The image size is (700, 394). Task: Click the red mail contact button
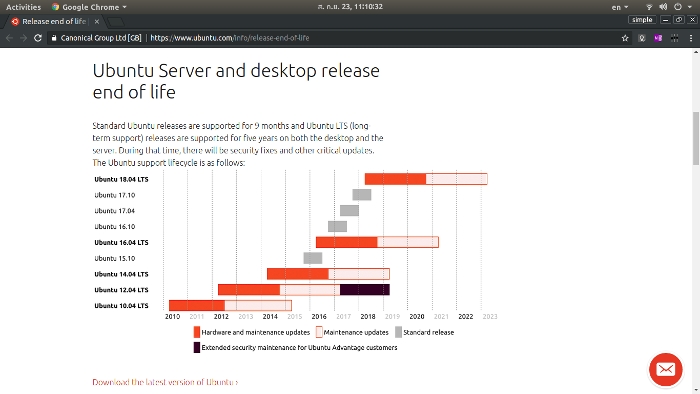tap(666, 369)
